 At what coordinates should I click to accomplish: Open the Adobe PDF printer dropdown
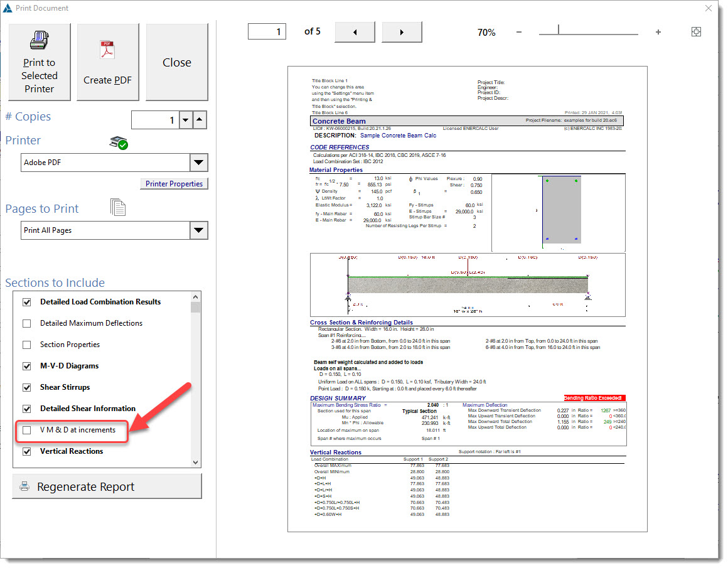click(198, 163)
